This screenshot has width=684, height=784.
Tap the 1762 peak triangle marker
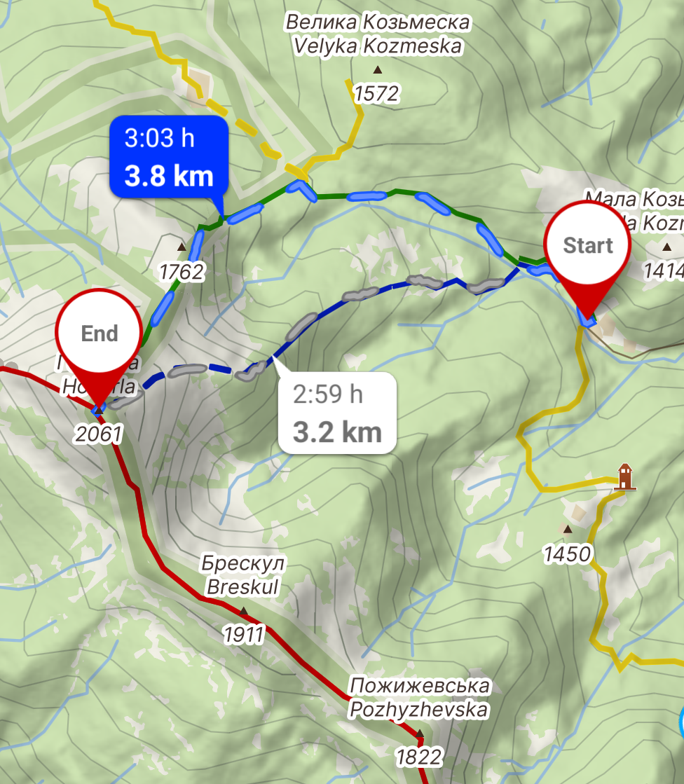[x=182, y=247]
